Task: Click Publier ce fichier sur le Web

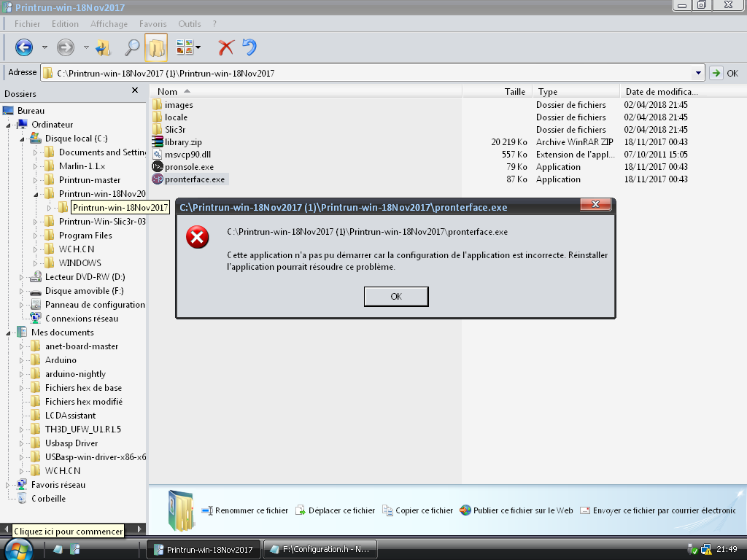Action: click(516, 510)
